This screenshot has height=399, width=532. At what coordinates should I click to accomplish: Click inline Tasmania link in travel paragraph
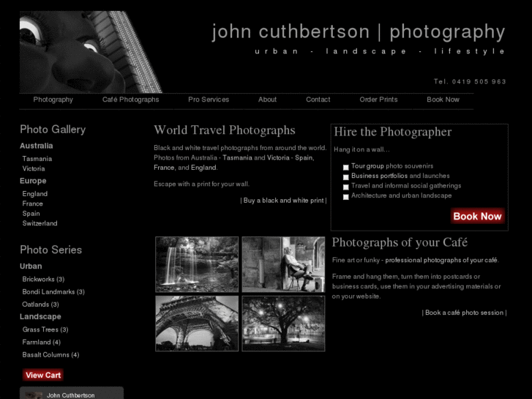[237, 157]
